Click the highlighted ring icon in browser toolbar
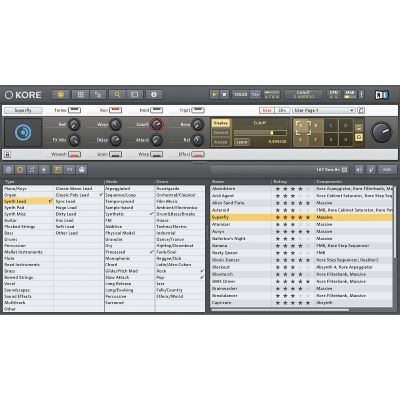The width and height of the screenshot is (400, 400). point(20,170)
